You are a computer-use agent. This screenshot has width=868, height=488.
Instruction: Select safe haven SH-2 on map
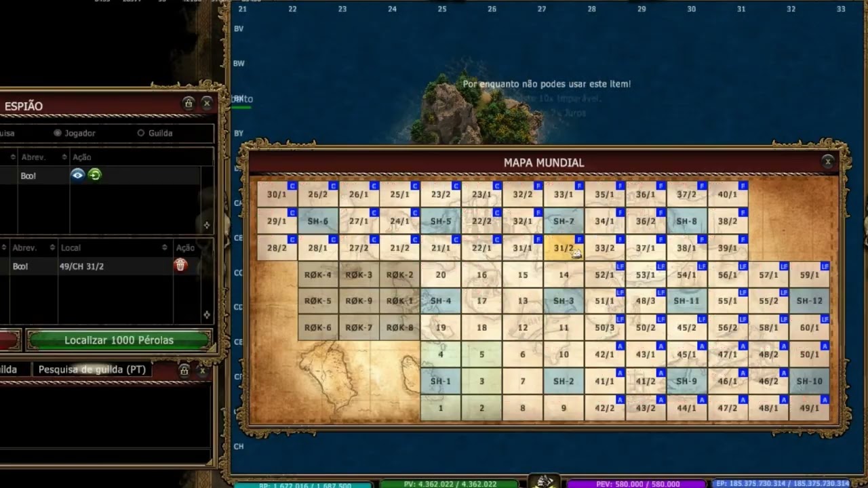pyautogui.click(x=564, y=381)
